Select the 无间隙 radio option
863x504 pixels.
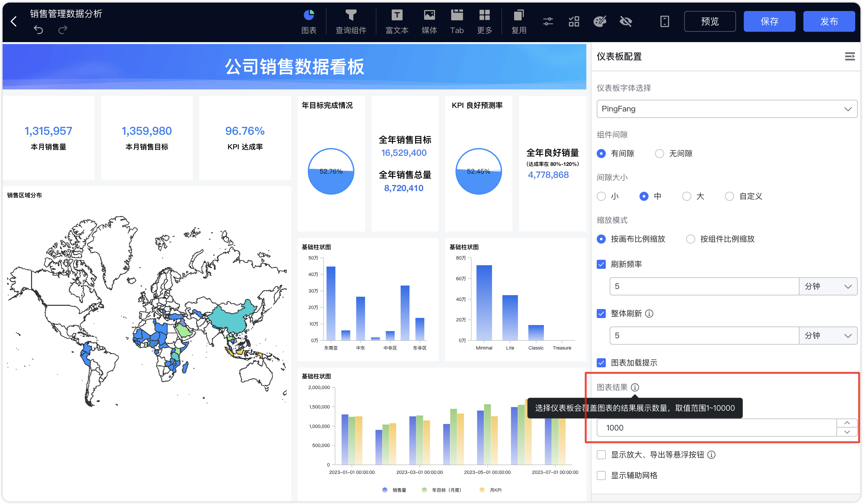tap(659, 154)
